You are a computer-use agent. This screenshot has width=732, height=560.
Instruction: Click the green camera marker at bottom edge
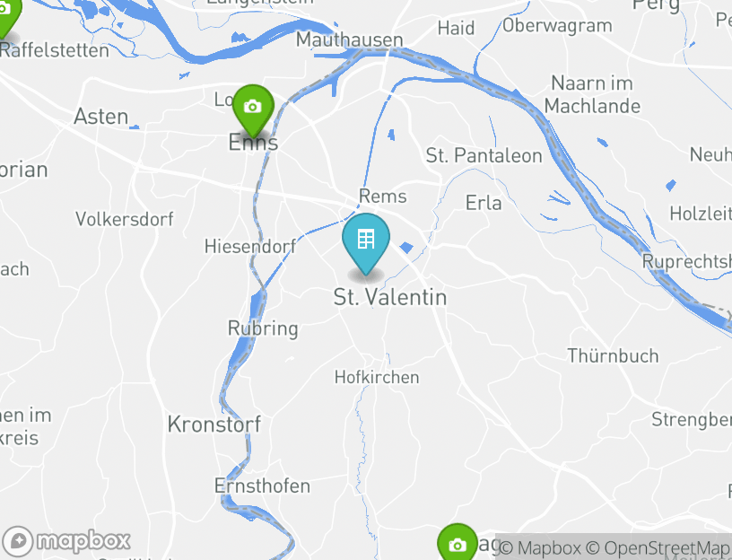[x=457, y=543]
